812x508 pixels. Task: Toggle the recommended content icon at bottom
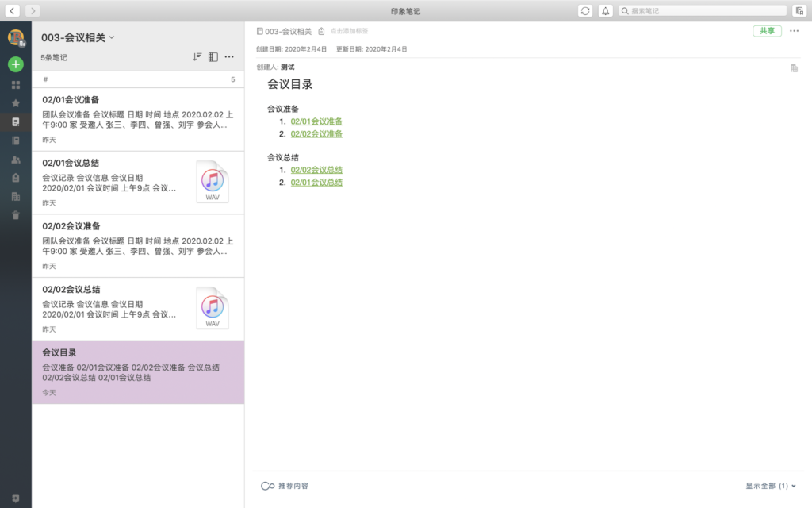click(267, 486)
